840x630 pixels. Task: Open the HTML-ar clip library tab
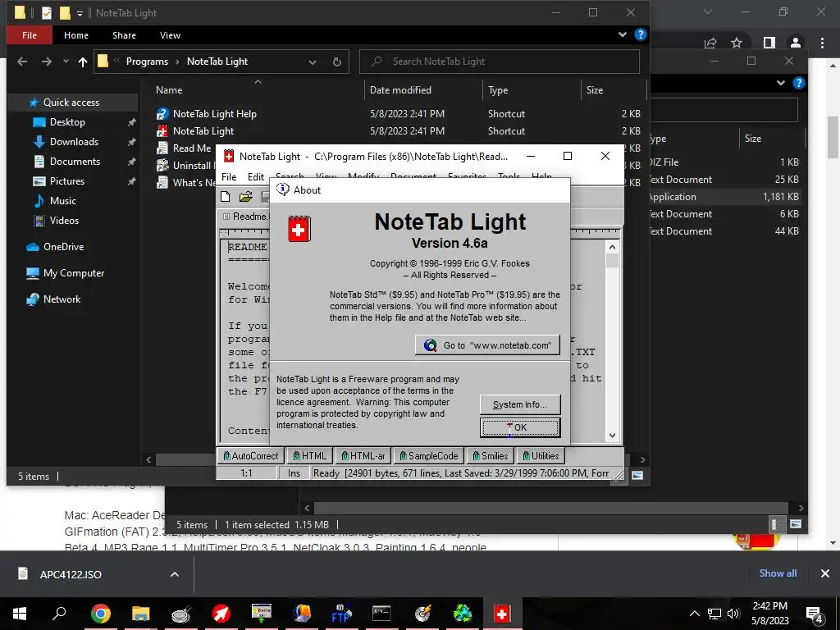[x=363, y=456]
